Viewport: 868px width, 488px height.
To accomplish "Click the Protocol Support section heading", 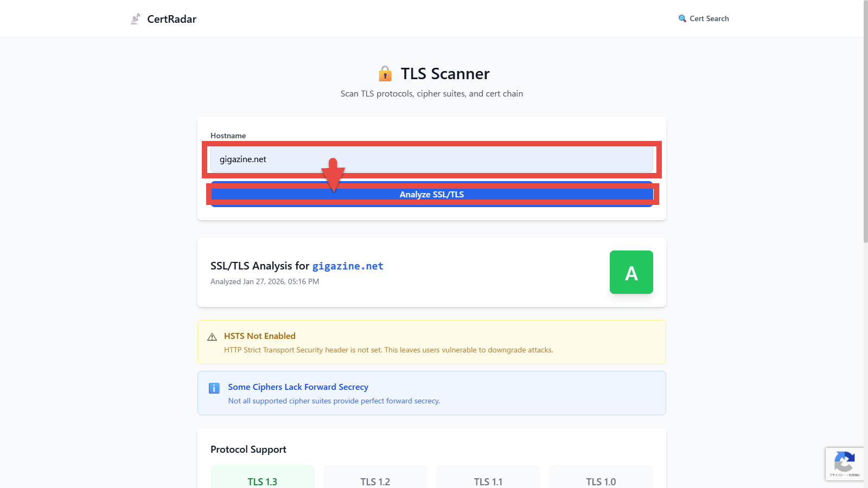I will [x=248, y=450].
